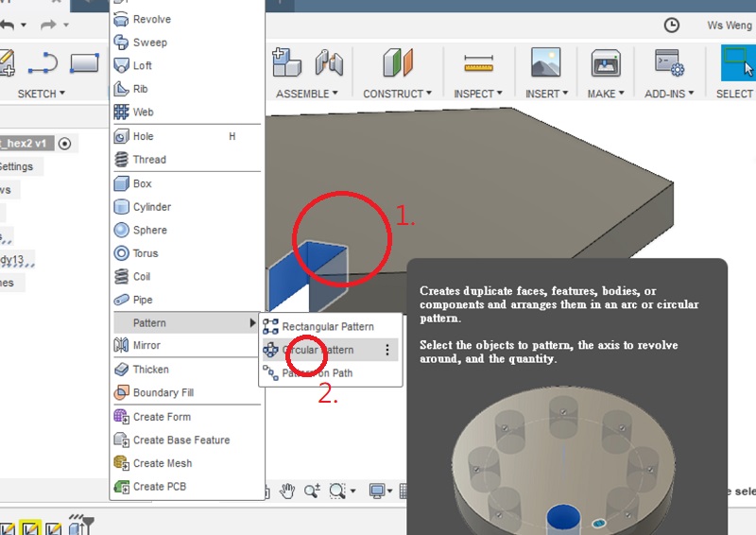Activate the hex2 v1 component radio button
This screenshot has width=756, height=535.
[64, 144]
